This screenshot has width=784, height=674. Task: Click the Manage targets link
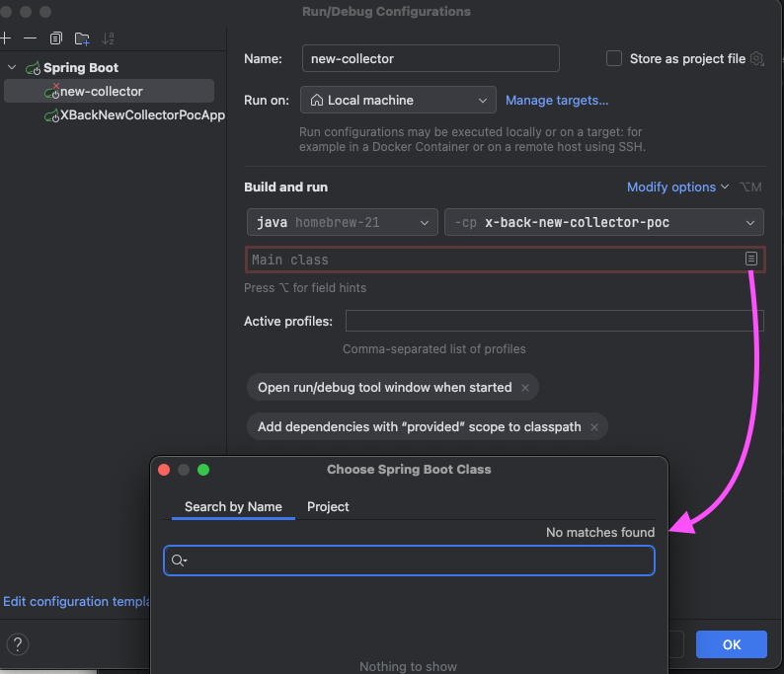click(x=557, y=100)
